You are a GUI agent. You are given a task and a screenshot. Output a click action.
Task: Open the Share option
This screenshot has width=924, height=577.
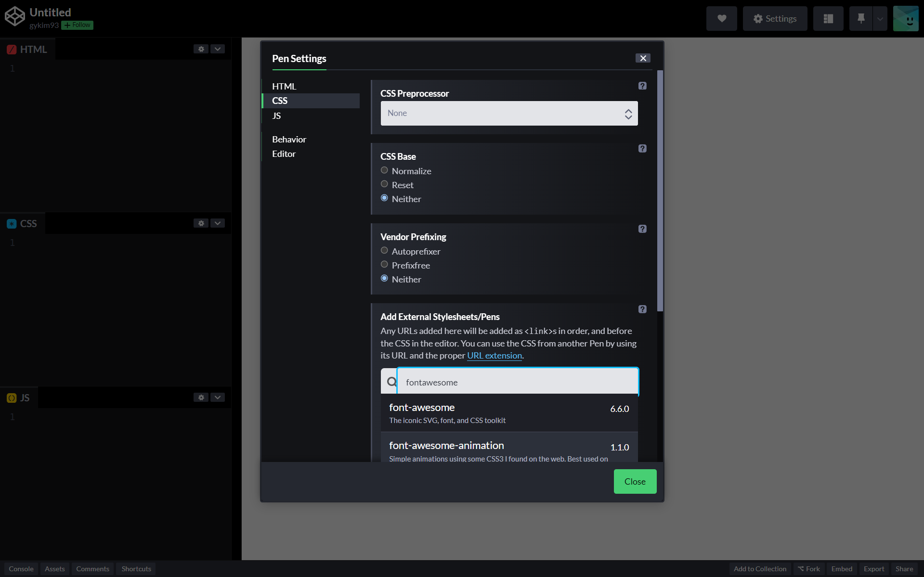pyautogui.click(x=904, y=569)
